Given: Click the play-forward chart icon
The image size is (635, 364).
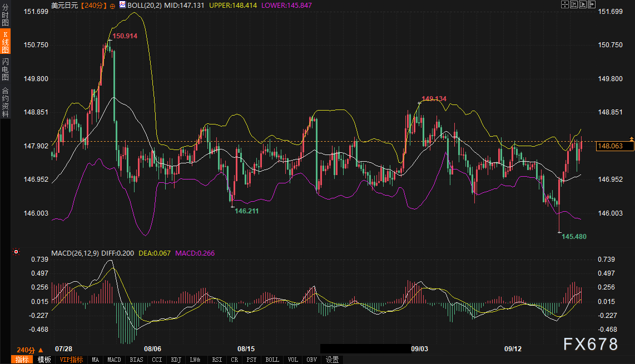Looking at the screenshot, I should point(582,4).
